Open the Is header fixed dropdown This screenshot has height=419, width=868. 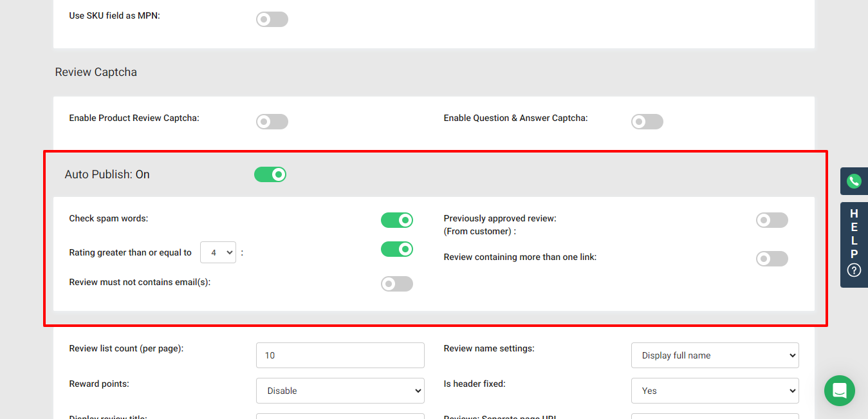[715, 391]
